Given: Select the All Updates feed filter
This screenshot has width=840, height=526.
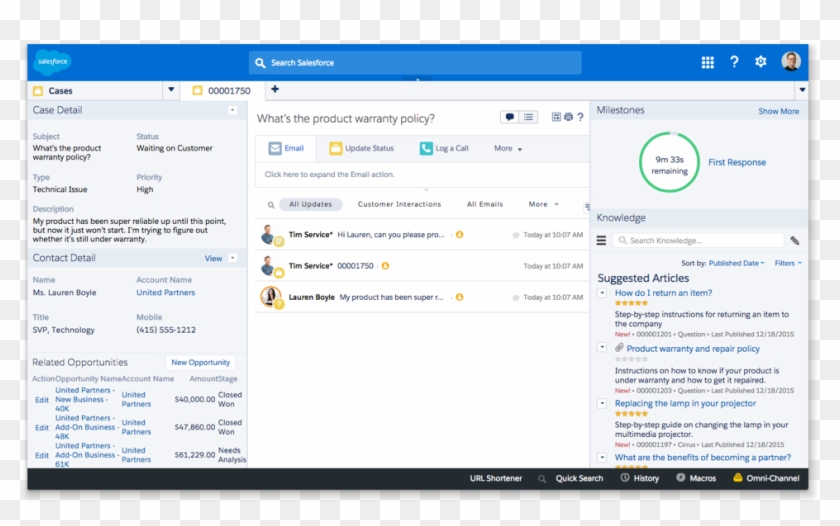Looking at the screenshot, I should 311,204.
